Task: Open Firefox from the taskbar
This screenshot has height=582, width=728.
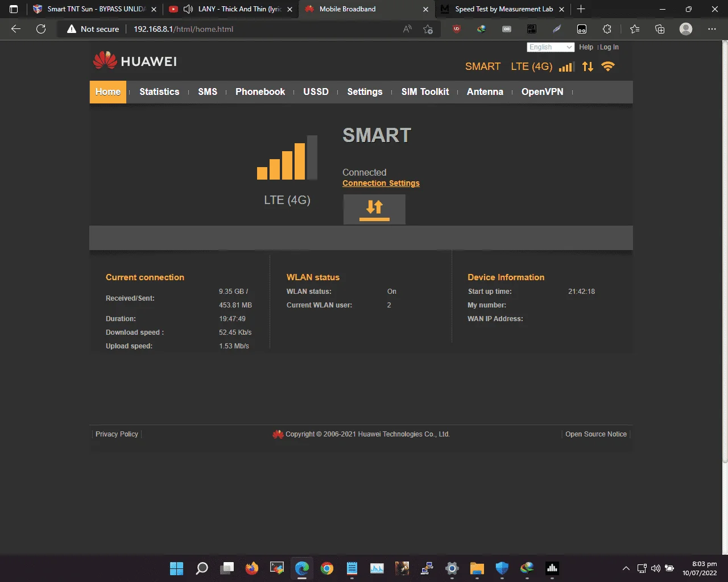Action: tap(252, 568)
